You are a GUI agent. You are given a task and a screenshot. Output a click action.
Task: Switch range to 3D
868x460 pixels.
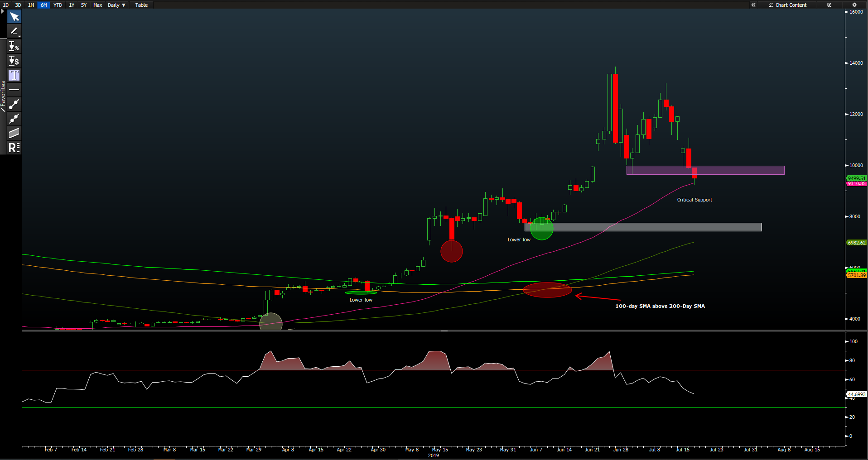tap(18, 5)
